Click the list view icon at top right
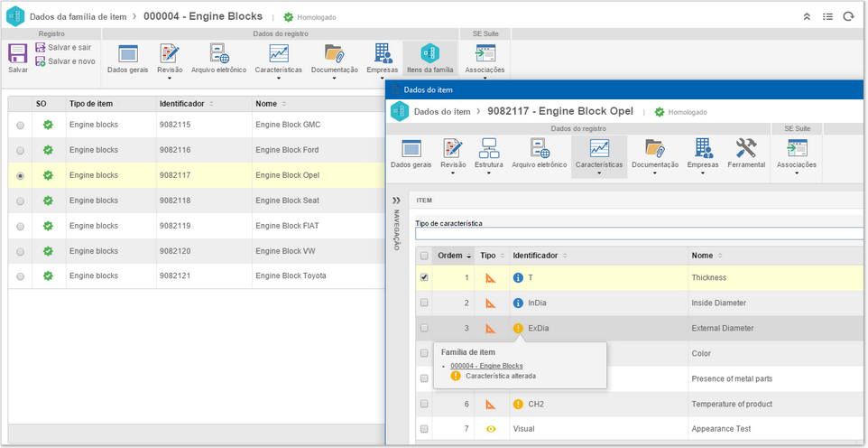Viewport: 868px width, 448px height. pos(827,16)
